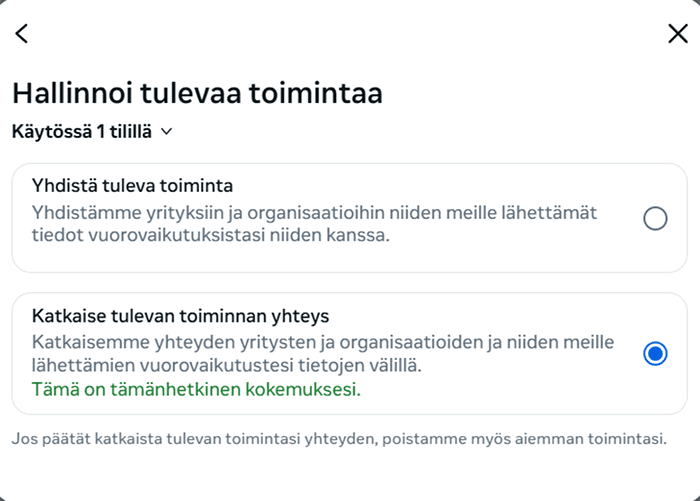Screen dimensions: 700x501
Task: Click the "Hallinnoi tulevaa toimintaa" heading
Action: [x=197, y=94]
